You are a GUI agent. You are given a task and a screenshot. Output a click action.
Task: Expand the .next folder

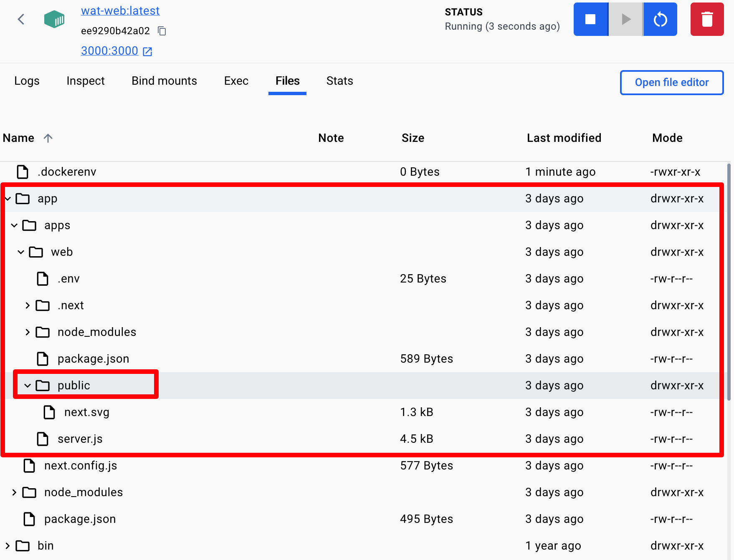point(28,305)
